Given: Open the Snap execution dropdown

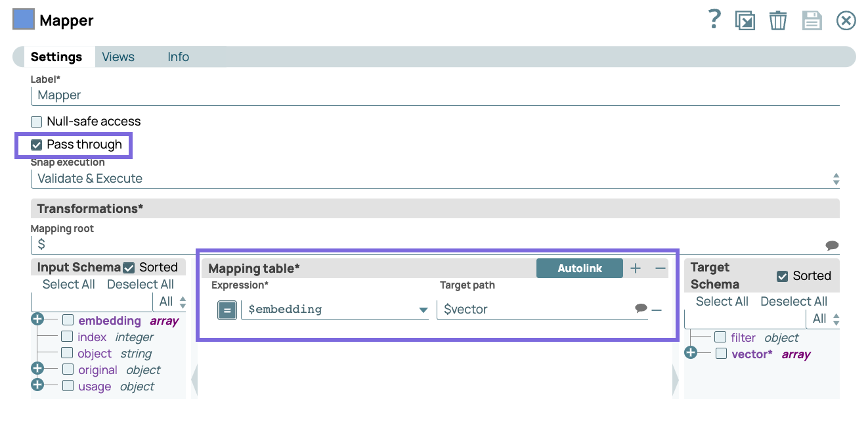Looking at the screenshot, I should (x=435, y=179).
